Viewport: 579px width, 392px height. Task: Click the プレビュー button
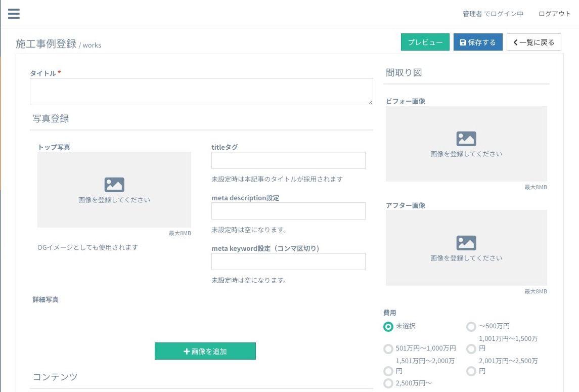point(425,42)
